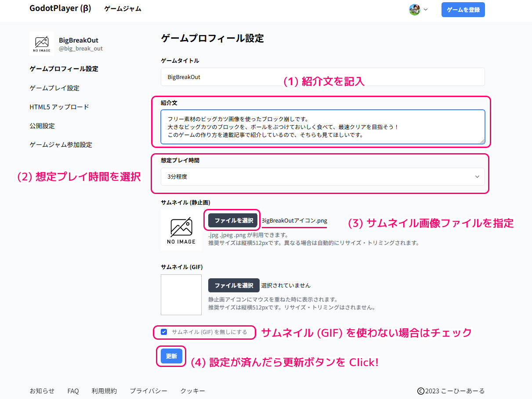Open the 利用規約 footer link

pyautogui.click(x=104, y=391)
